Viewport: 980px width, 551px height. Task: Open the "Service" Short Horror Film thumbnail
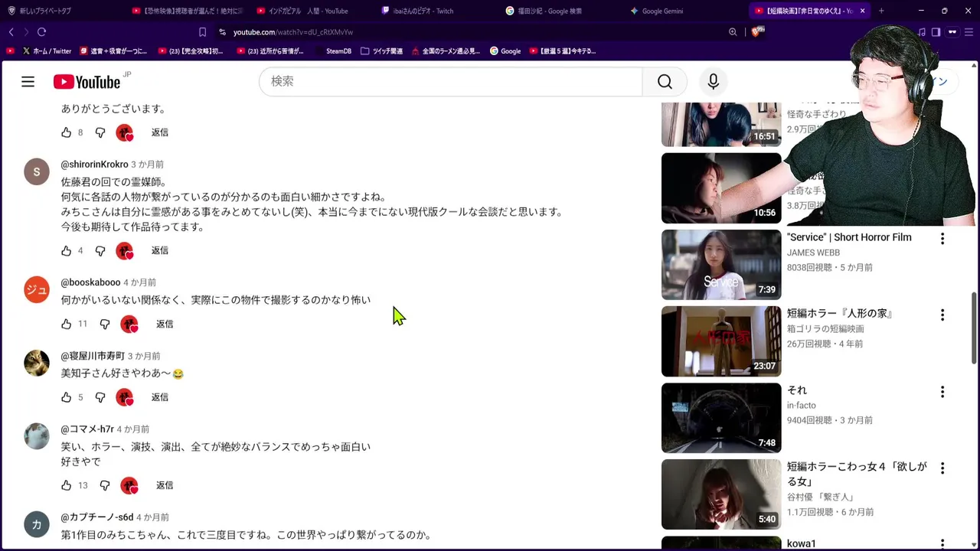point(721,265)
